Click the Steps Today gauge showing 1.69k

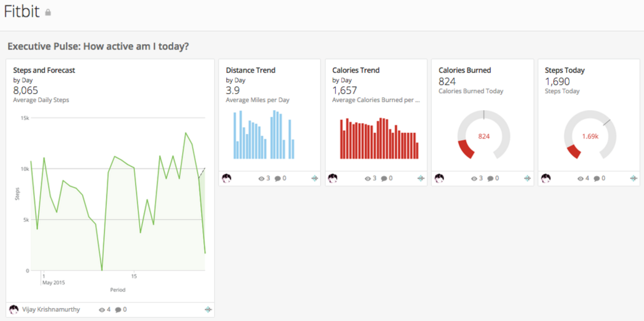[590, 136]
